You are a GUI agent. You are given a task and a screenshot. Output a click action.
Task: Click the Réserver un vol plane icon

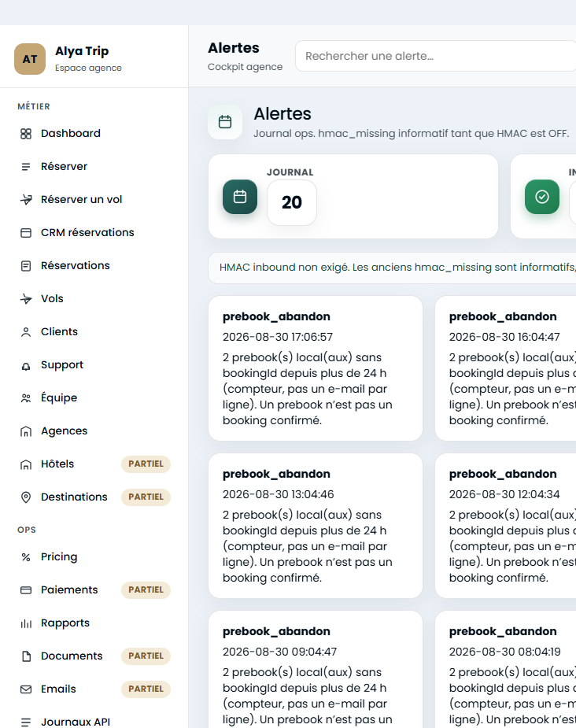[26, 200]
